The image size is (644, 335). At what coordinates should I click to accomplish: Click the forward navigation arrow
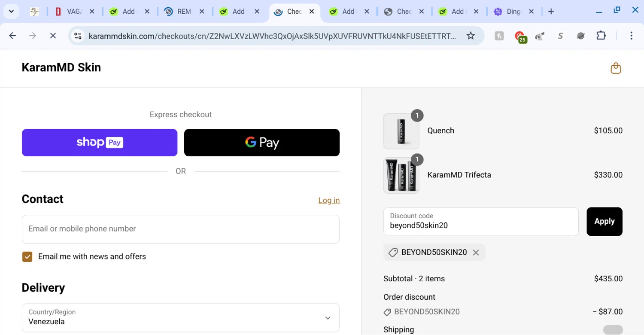33,36
